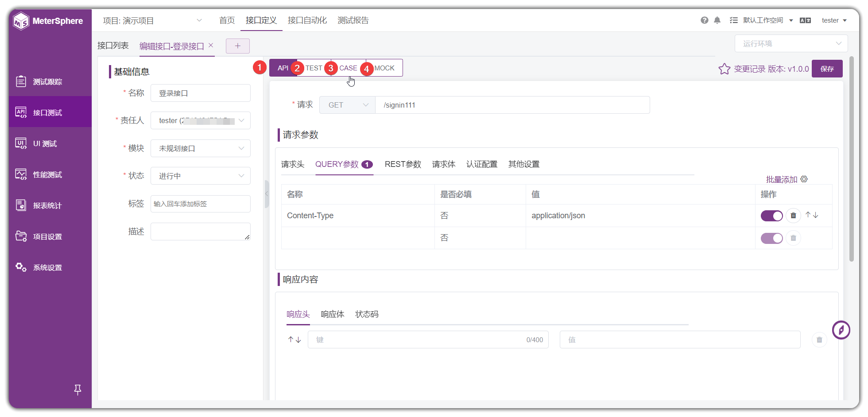The image size is (868, 417).
Task: Open the 状态码 tab
Action: [367, 314]
